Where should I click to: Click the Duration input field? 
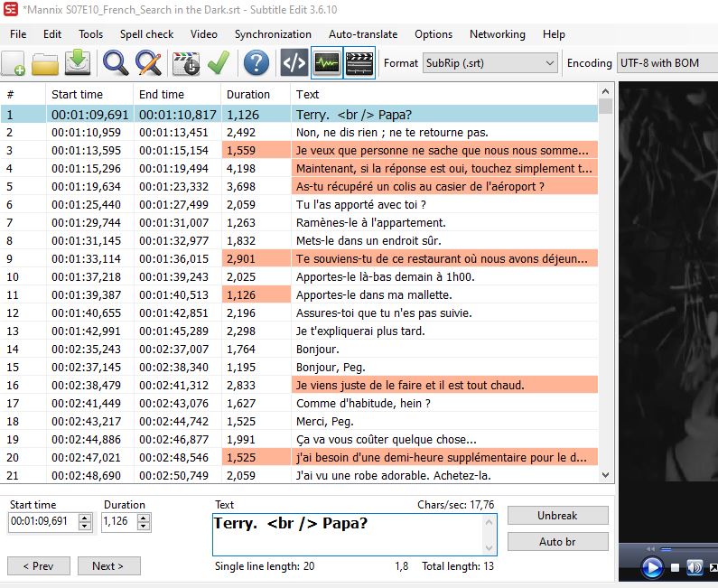(x=120, y=521)
